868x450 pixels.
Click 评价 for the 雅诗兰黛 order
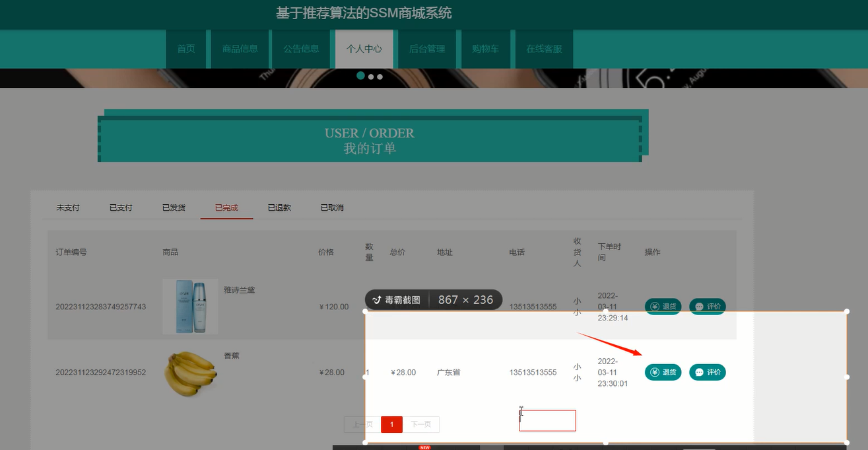(x=708, y=307)
